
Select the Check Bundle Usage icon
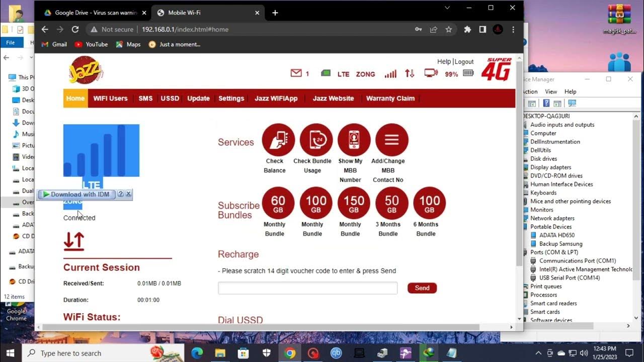(x=315, y=140)
